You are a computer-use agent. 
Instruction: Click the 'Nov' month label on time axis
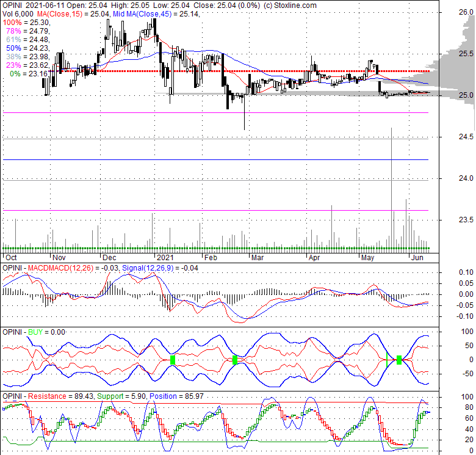tap(59, 258)
